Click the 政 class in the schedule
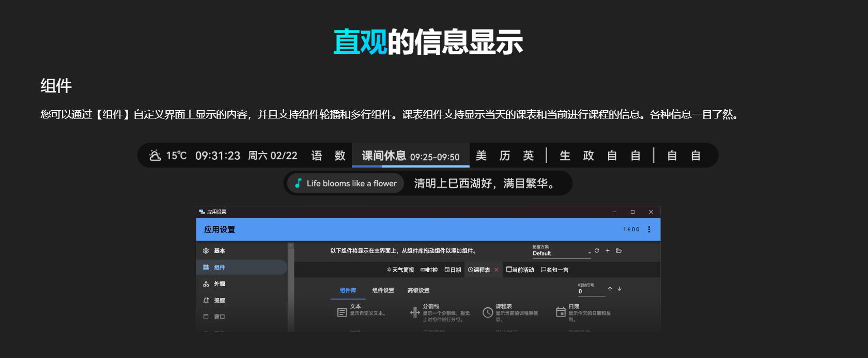 pos(588,156)
